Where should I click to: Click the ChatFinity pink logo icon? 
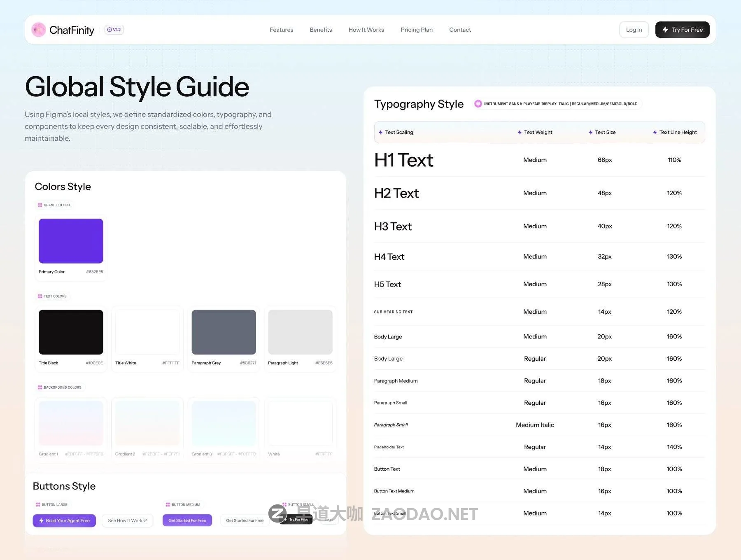pos(39,30)
